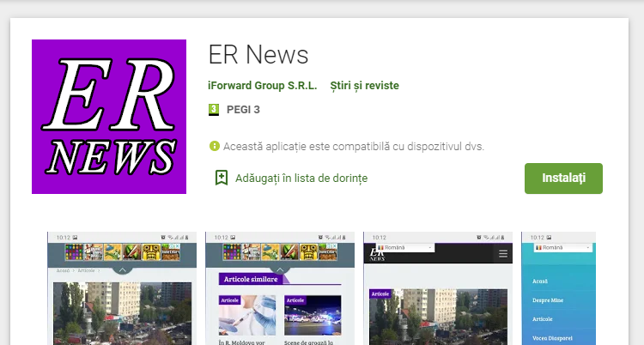The width and height of the screenshot is (644, 345).
Task: Click the PEGI 3 rating badge icon
Action: click(x=215, y=110)
